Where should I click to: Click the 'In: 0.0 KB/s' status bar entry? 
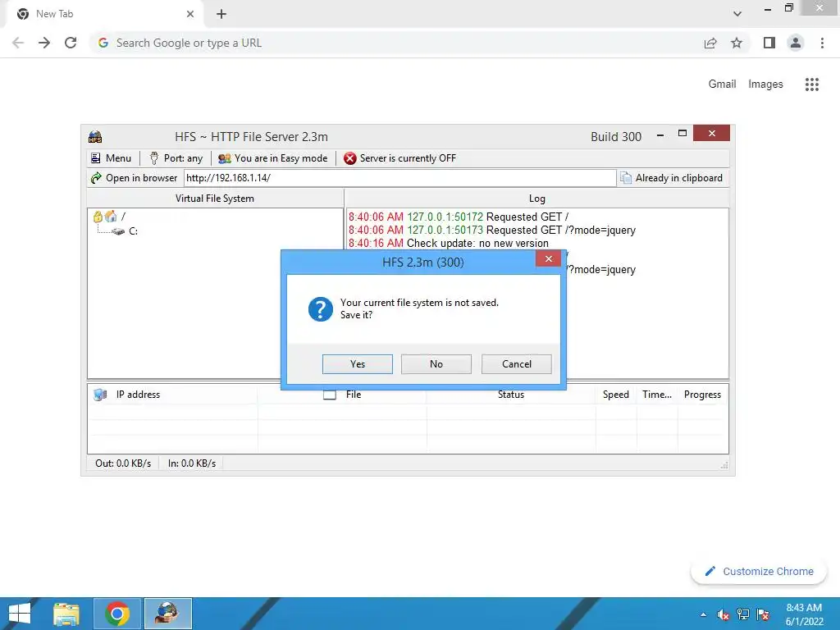[x=192, y=463]
